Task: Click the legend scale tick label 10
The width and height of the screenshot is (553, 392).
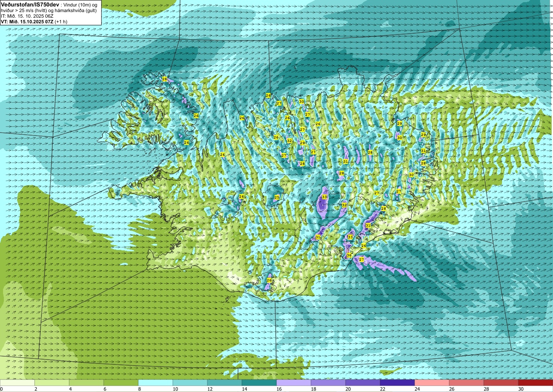Action: click(175, 389)
